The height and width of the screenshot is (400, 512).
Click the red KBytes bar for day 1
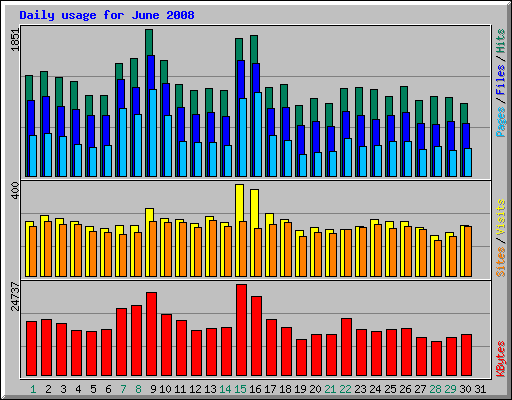[31, 348]
